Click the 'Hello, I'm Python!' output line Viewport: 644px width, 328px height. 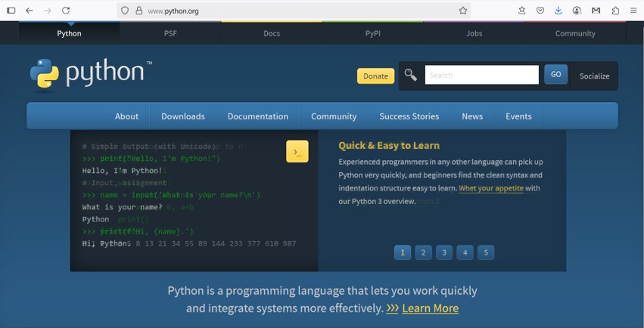(x=123, y=171)
